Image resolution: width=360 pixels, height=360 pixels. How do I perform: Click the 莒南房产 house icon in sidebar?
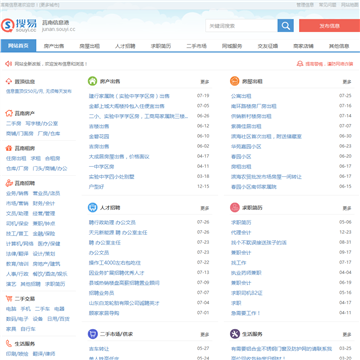click(x=9, y=113)
